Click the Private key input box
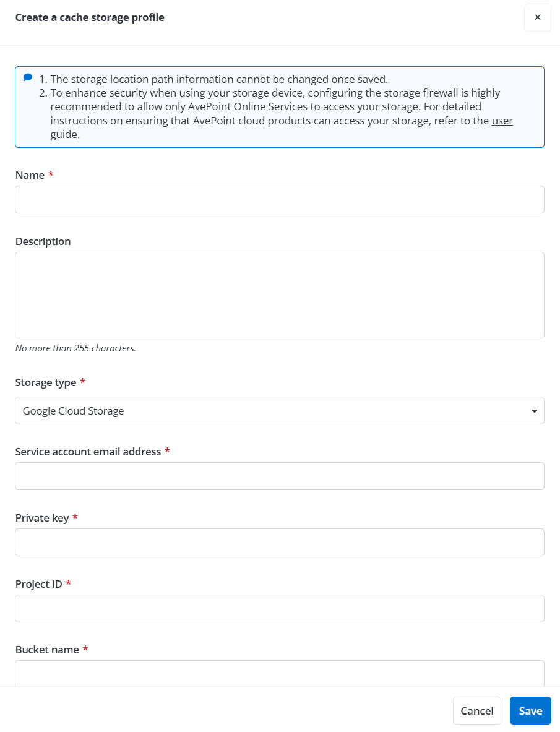This screenshot has height=732, width=560. [x=279, y=542]
